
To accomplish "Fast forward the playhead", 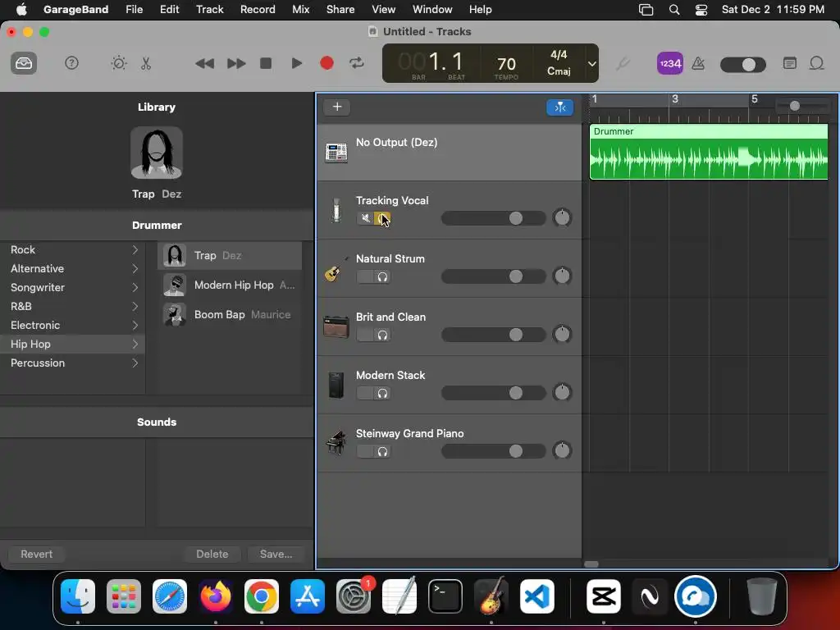I will [x=236, y=63].
